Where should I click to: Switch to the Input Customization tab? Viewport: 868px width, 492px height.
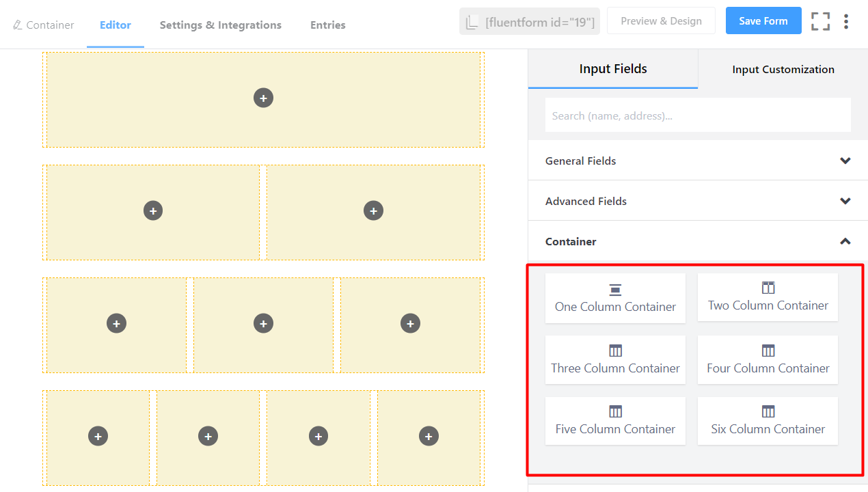(783, 69)
